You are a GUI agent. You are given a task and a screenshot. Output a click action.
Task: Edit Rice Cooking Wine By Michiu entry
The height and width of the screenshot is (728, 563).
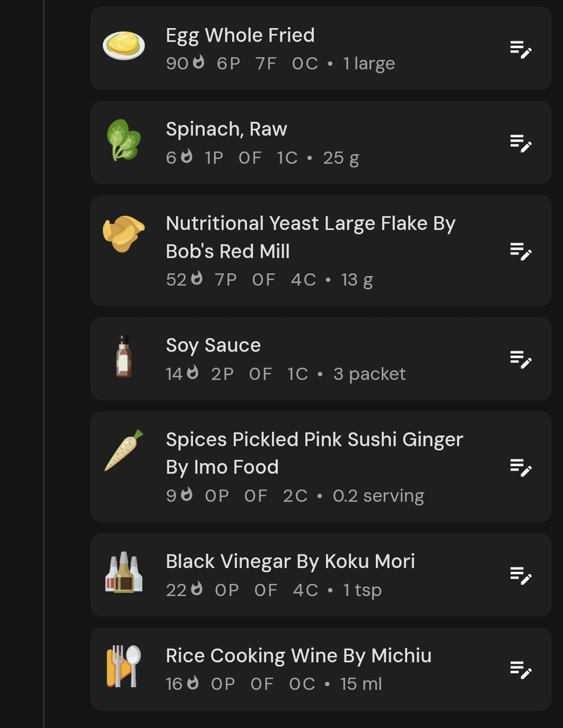pyautogui.click(x=521, y=669)
